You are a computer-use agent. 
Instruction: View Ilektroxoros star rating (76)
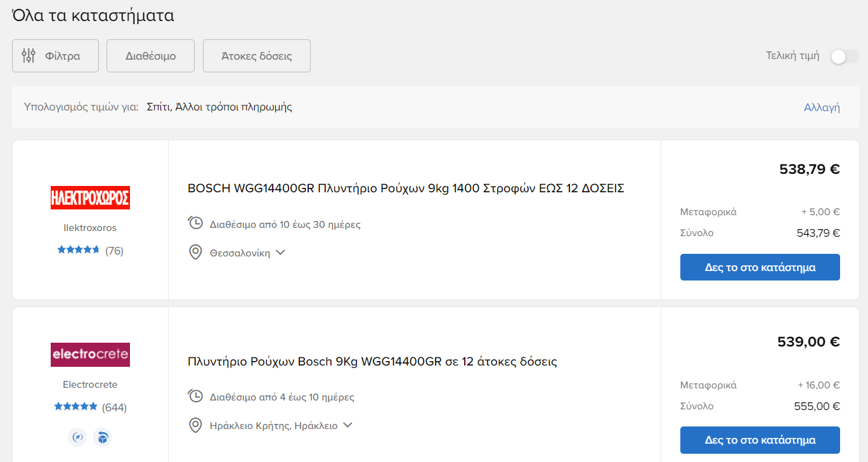[90, 251]
